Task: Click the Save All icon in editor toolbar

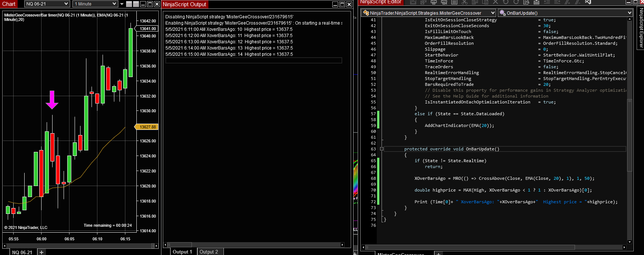Action: pyautogui.click(x=423, y=2)
